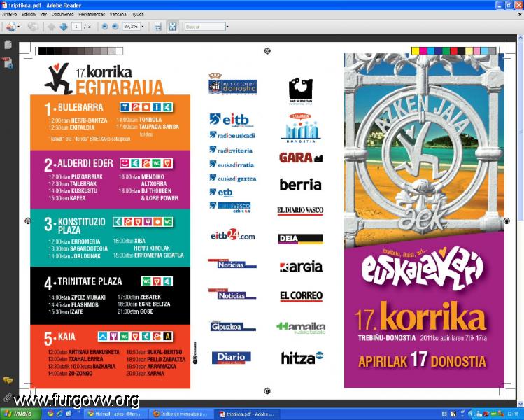Screen dimensions: 524x420
Task: Open the Edición menu
Action: [29, 15]
